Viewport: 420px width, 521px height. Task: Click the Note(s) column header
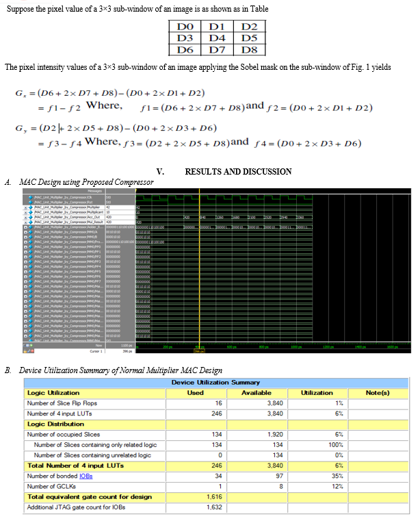coord(378,393)
